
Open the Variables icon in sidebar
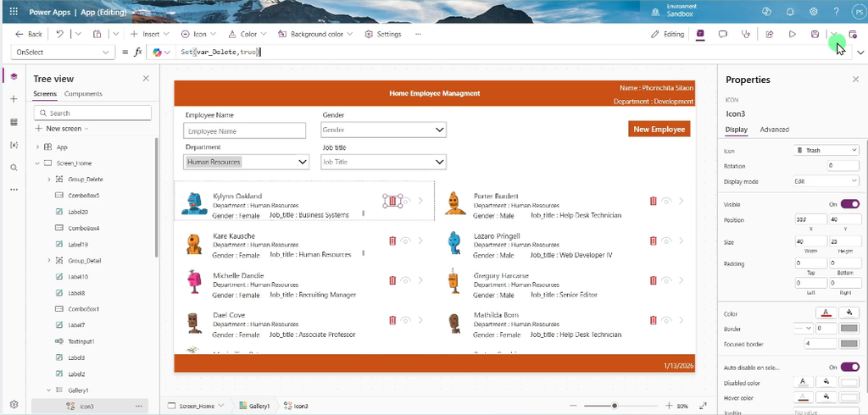point(14,145)
